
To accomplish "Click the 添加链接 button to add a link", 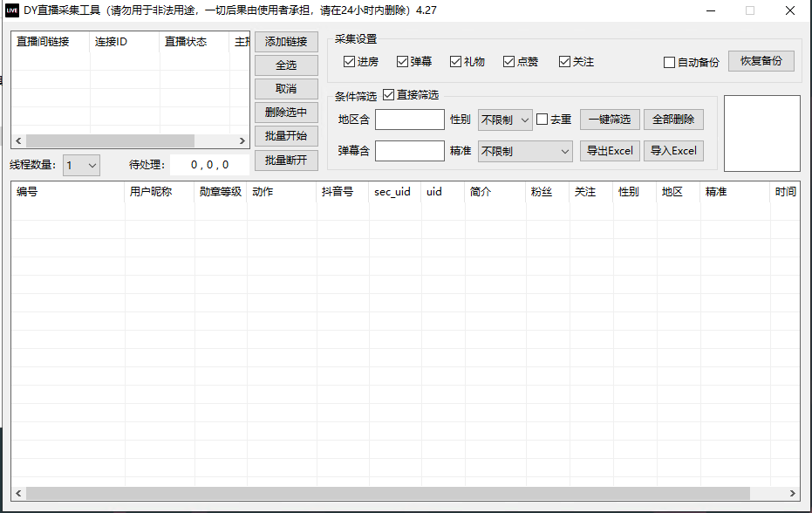I will pos(285,41).
